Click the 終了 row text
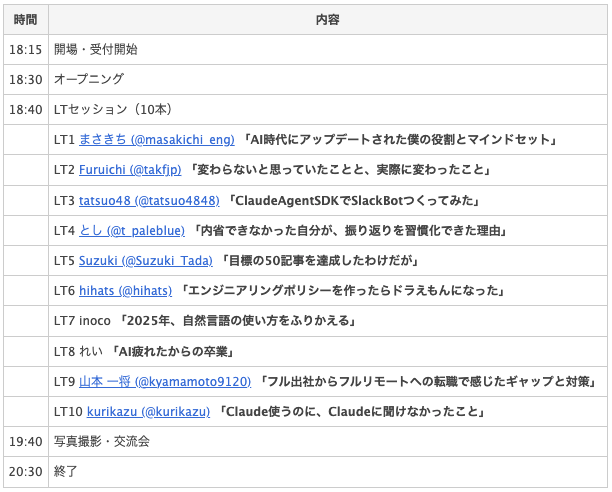This screenshot has height=492, width=612. [x=66, y=471]
